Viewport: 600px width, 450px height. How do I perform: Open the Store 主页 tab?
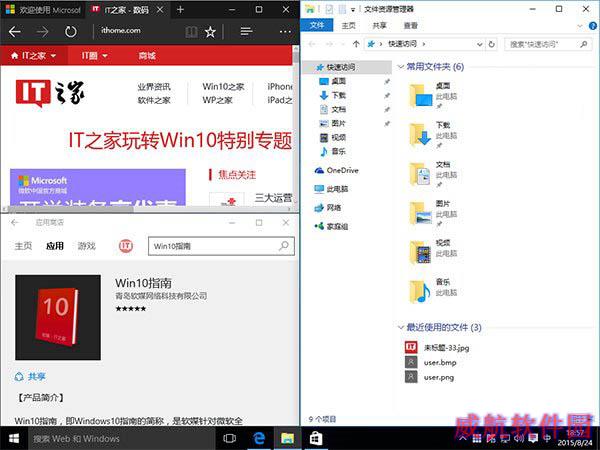[23, 246]
